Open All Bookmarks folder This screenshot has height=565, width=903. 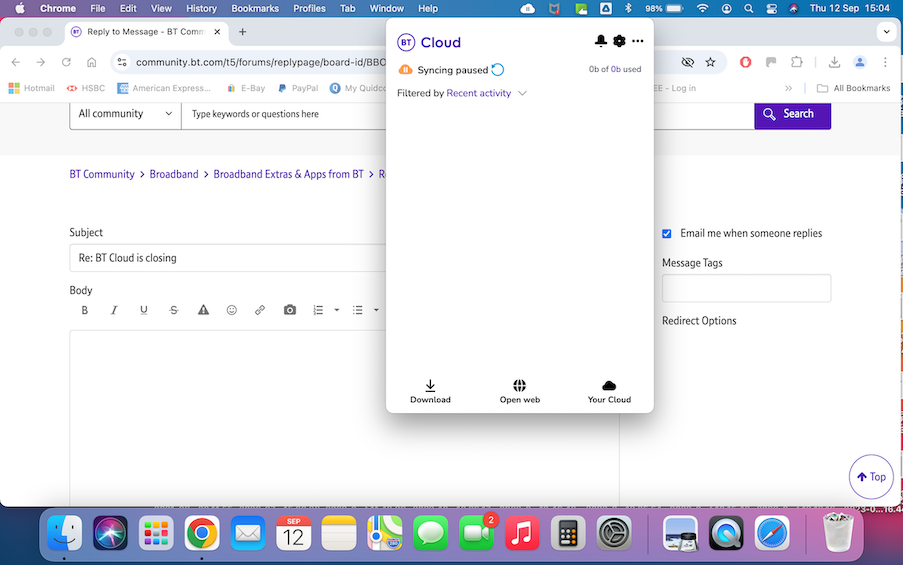coord(853,88)
